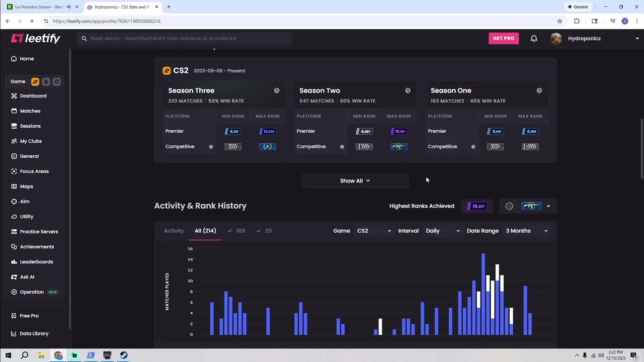
Task: Focus the player search field
Action: [x=184, y=38]
